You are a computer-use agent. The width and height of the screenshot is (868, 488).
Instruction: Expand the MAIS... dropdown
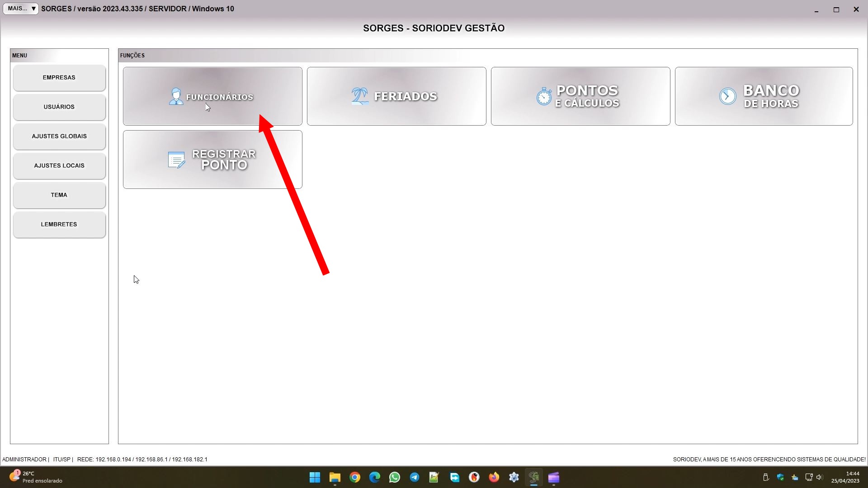click(x=21, y=9)
